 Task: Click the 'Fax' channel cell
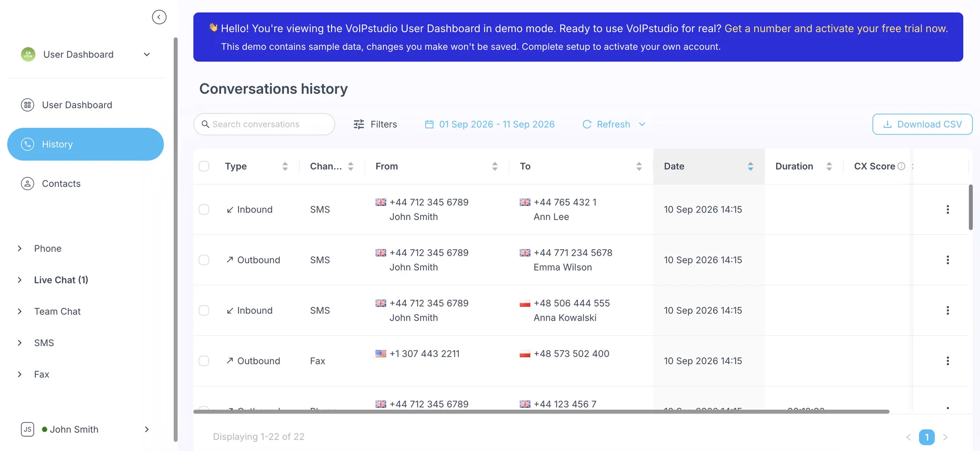(318, 361)
